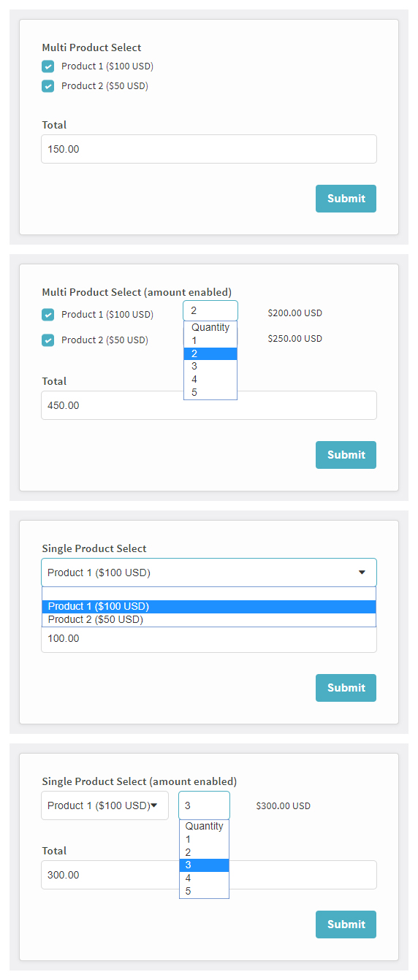
Task: Select quantity 4 in Single Product list
Action: tap(204, 878)
